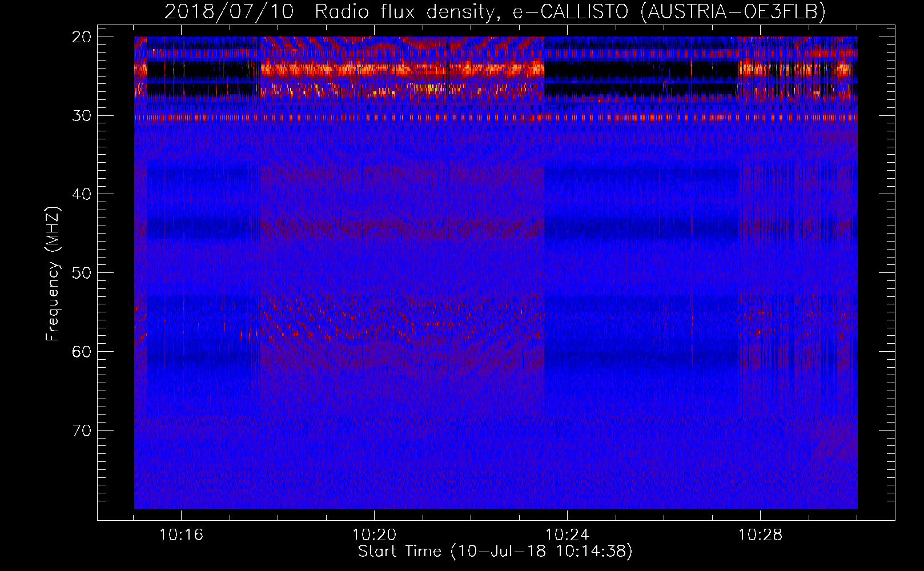Click the 'Start Time (10-Jul-18 10:14:38)' label
Image resolution: width=924 pixels, height=571 pixels.
click(495, 552)
